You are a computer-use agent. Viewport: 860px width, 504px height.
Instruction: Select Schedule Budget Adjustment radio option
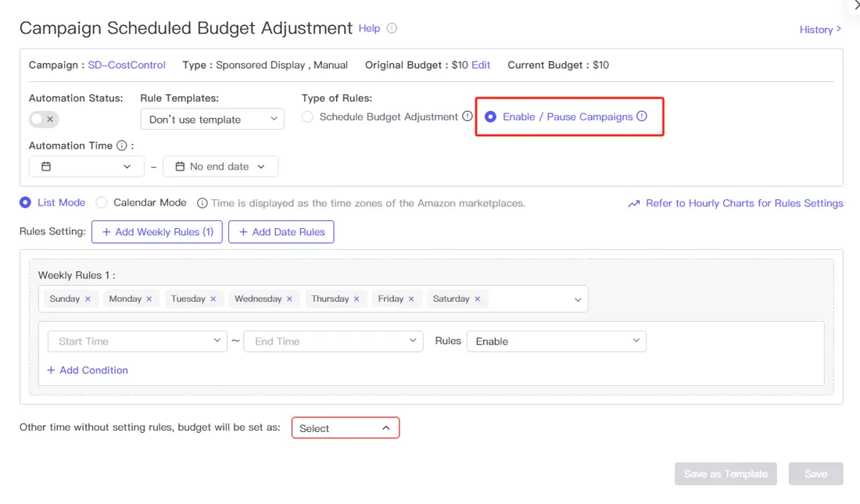[x=308, y=116]
